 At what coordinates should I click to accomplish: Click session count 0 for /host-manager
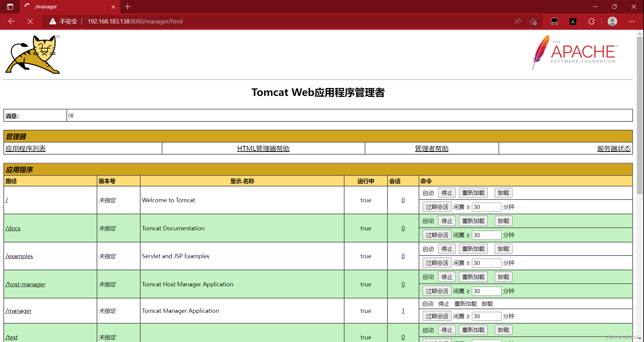pos(403,284)
